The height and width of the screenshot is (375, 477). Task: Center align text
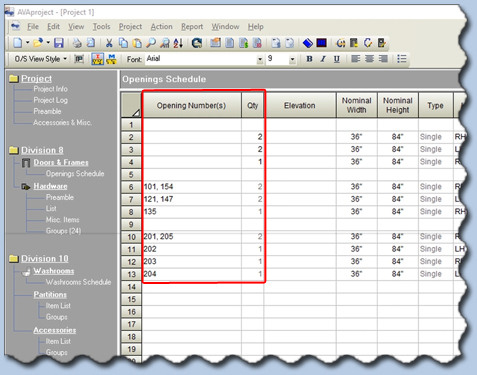[369, 59]
